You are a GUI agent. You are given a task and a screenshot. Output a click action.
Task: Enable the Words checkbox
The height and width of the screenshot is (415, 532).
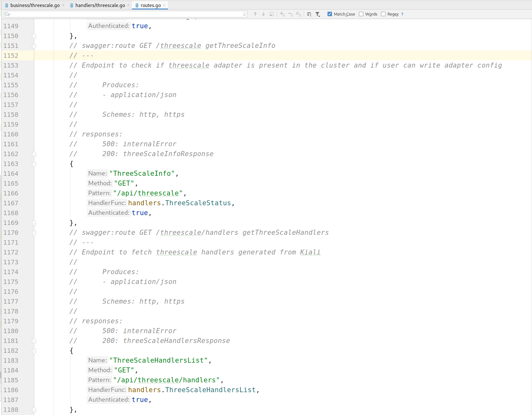[x=361, y=14]
